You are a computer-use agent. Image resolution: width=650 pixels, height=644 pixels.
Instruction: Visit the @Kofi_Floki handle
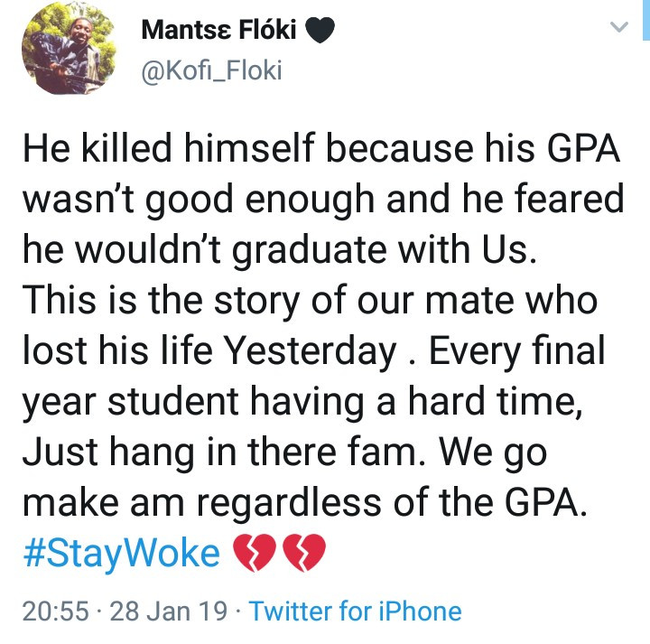[x=211, y=70]
